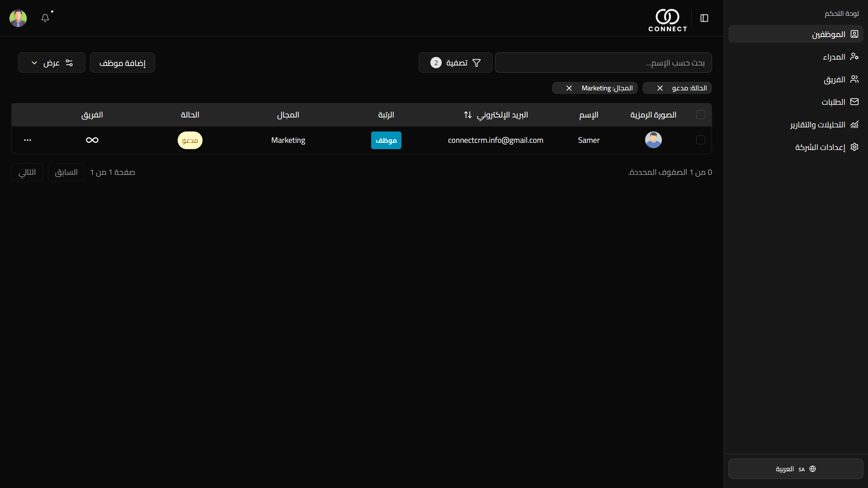Select all rows header checkbox

point(701,115)
